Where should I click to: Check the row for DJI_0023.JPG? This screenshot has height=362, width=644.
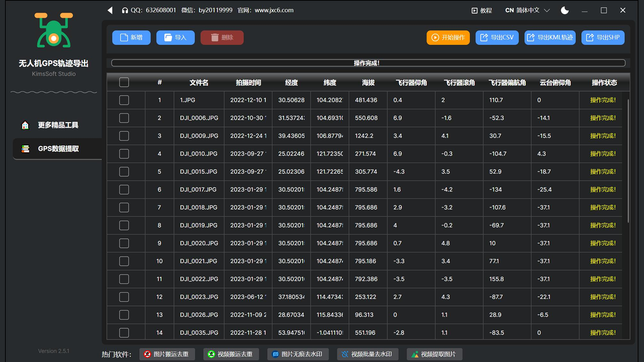click(124, 297)
